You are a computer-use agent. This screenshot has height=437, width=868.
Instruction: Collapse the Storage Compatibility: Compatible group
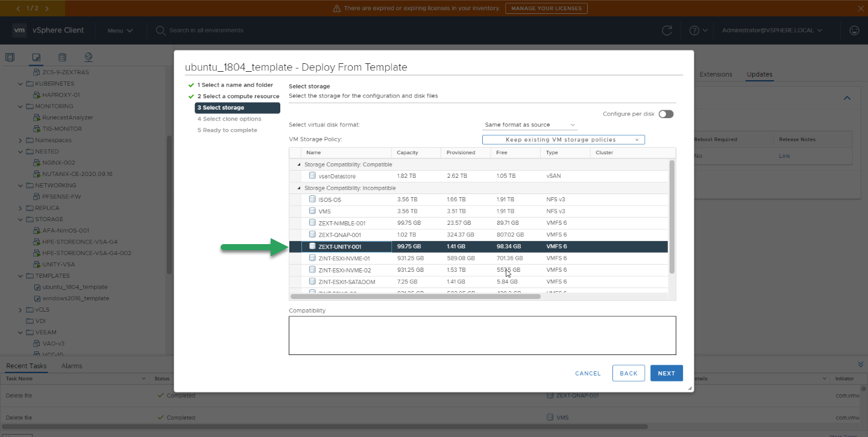[298, 165]
